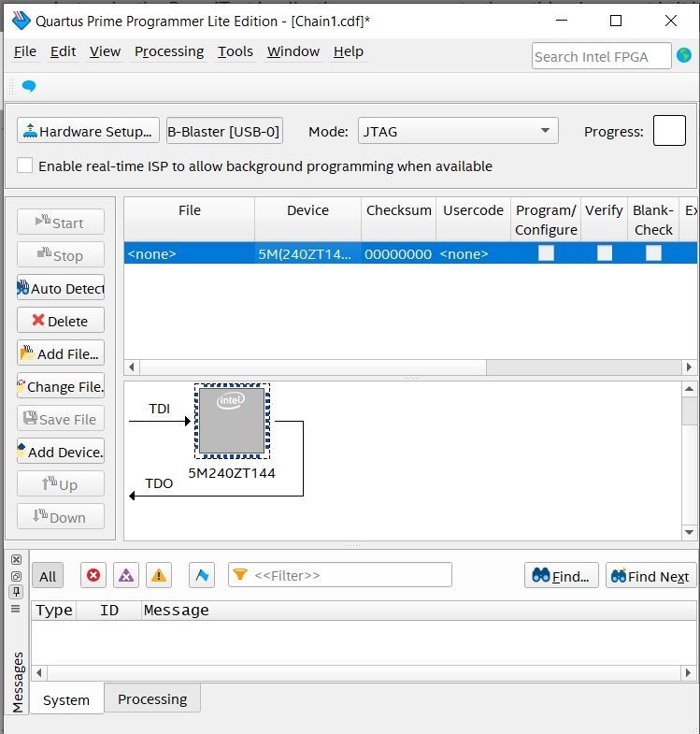Click Messages list scroll right arrow

tap(688, 673)
